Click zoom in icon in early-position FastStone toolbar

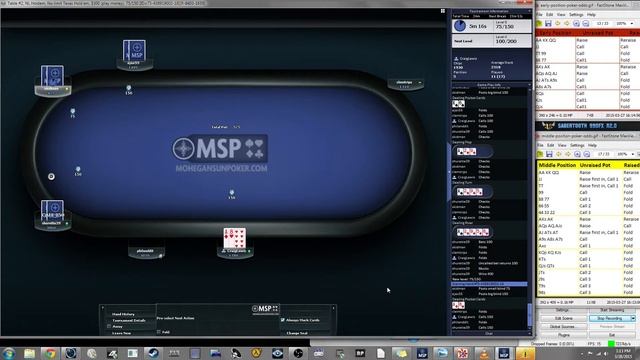click(x=576, y=24)
